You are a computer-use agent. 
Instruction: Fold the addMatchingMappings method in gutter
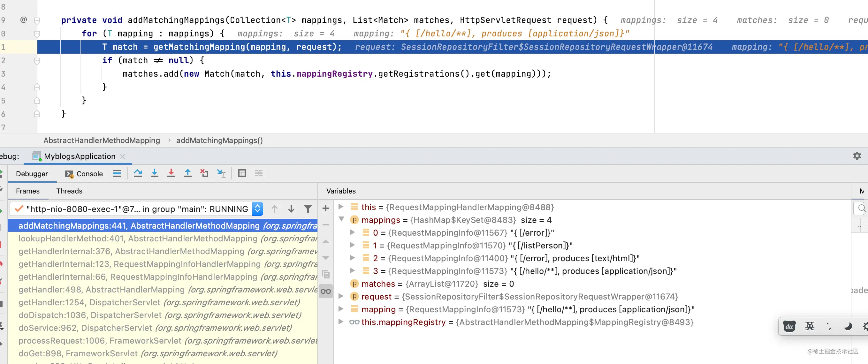[37, 20]
